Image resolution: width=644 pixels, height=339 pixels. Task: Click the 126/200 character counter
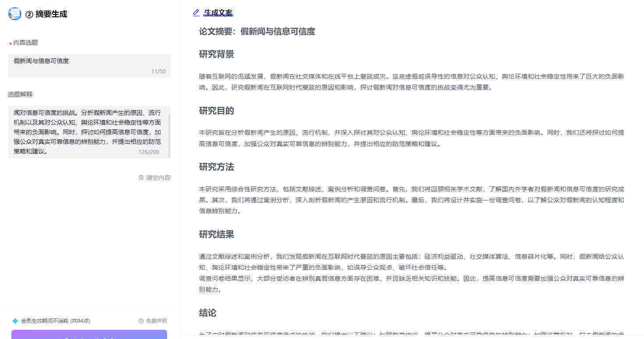(149, 152)
